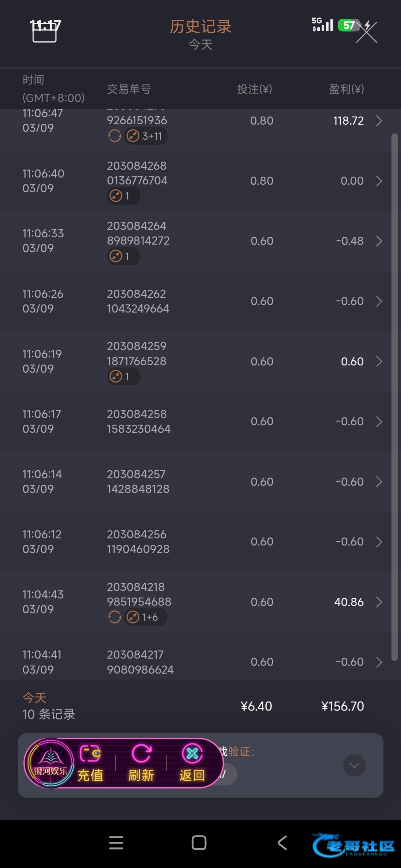Expand details for the 11:06:40 record
The width and height of the screenshot is (401, 868).
tap(379, 181)
